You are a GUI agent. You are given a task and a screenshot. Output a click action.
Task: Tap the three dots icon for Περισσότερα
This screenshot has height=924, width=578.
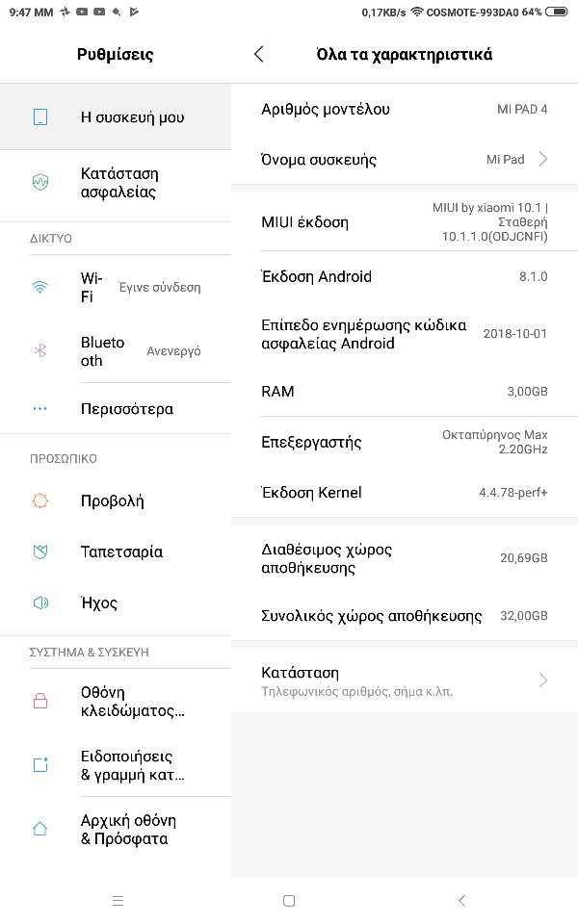click(40, 408)
